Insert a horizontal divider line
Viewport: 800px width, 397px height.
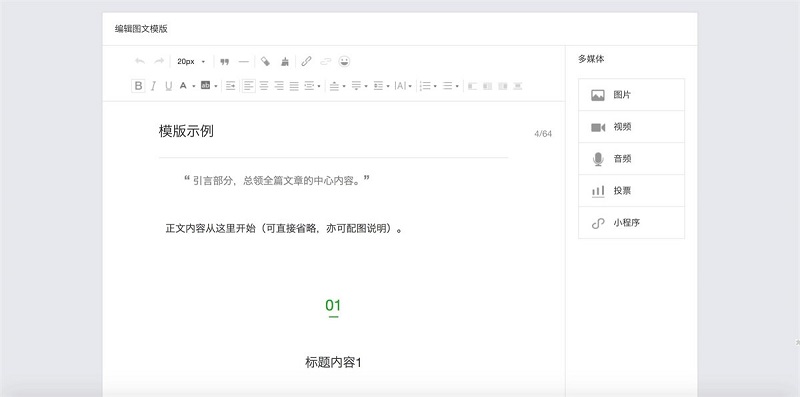point(244,62)
